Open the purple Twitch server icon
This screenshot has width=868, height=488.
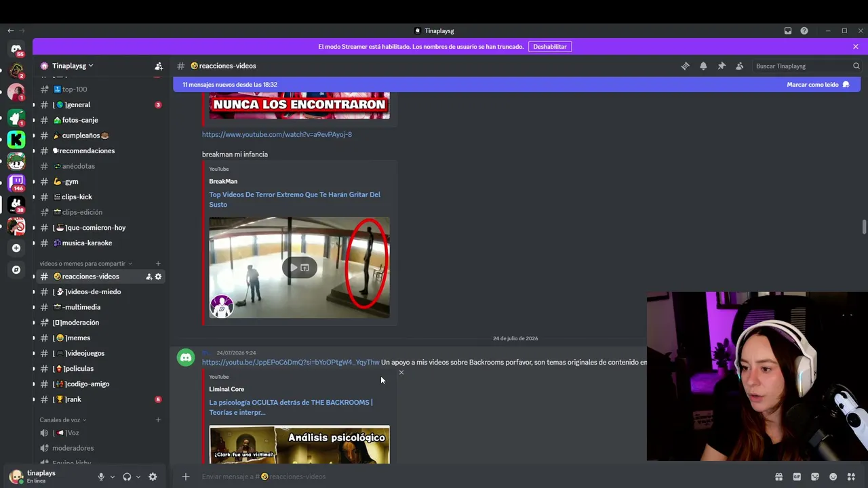(x=16, y=182)
